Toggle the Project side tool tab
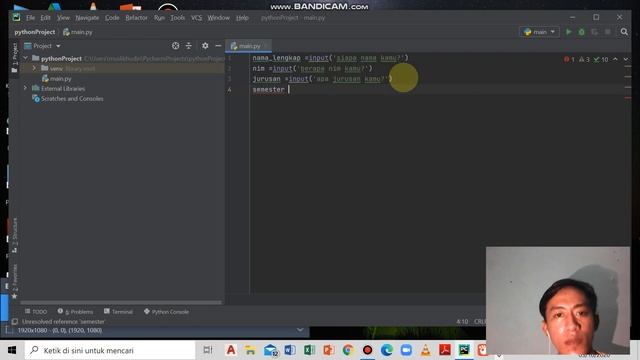640x360 pixels. [15, 58]
